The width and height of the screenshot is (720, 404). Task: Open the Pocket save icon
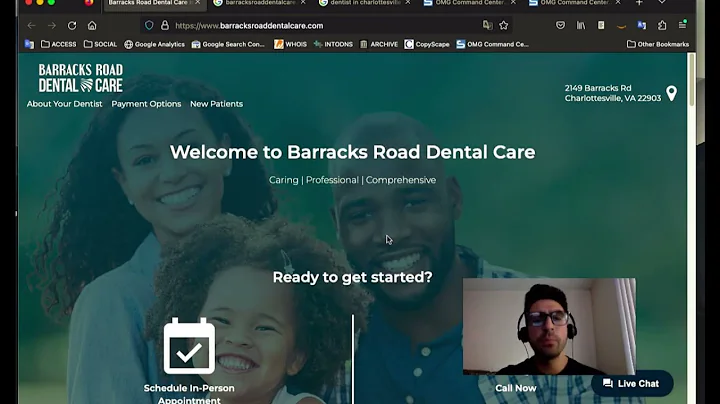click(x=560, y=26)
